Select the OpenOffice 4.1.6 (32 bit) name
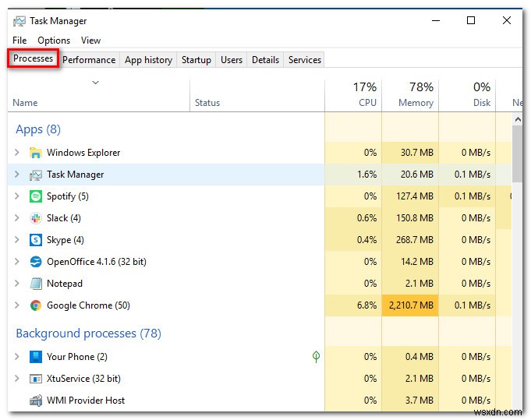Image resolution: width=531 pixels, height=420 pixels. click(97, 262)
